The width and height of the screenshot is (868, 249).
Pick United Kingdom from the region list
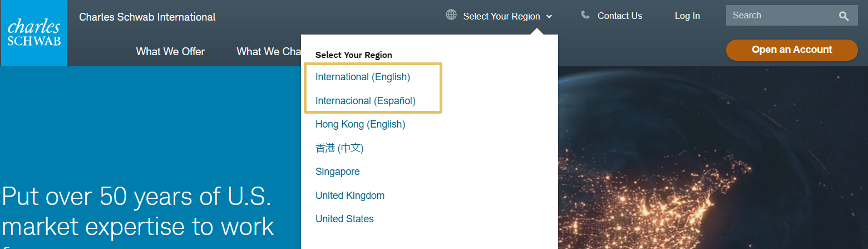tap(350, 196)
